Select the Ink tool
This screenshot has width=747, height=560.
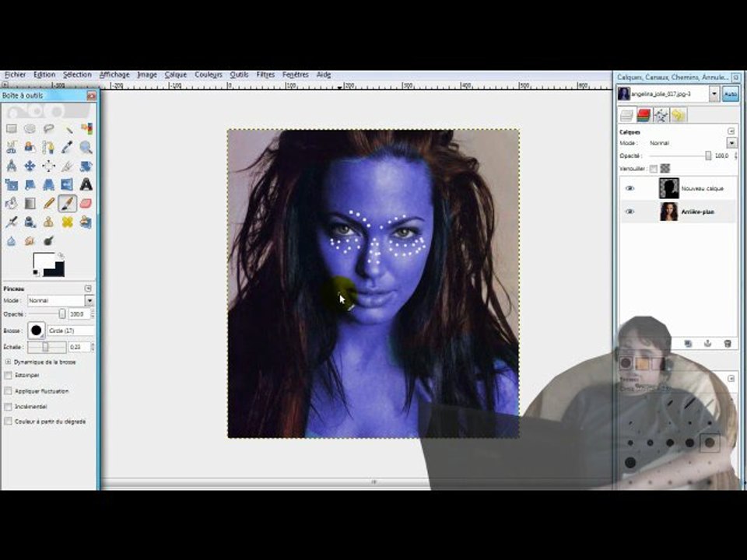tap(30, 222)
